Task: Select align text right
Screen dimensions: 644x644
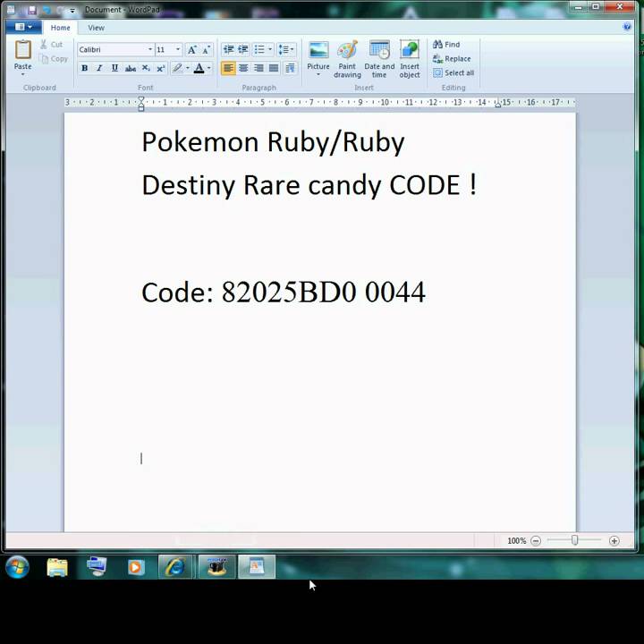Action: (x=258, y=68)
